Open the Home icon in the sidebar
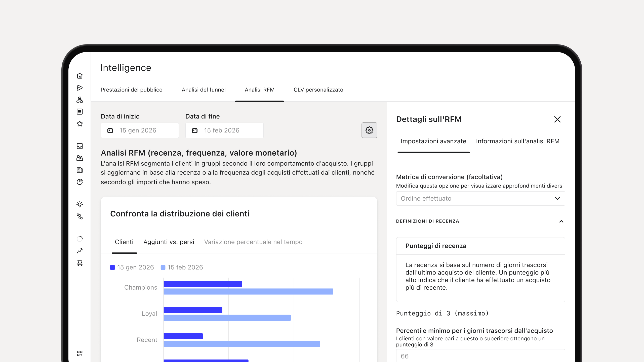Image resolution: width=644 pixels, height=362 pixels. click(x=79, y=76)
